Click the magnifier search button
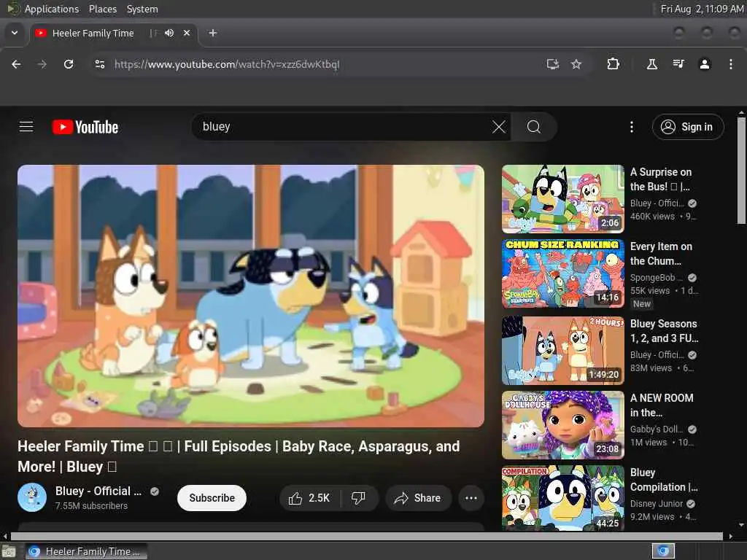This screenshot has height=560, width=747. (x=533, y=127)
